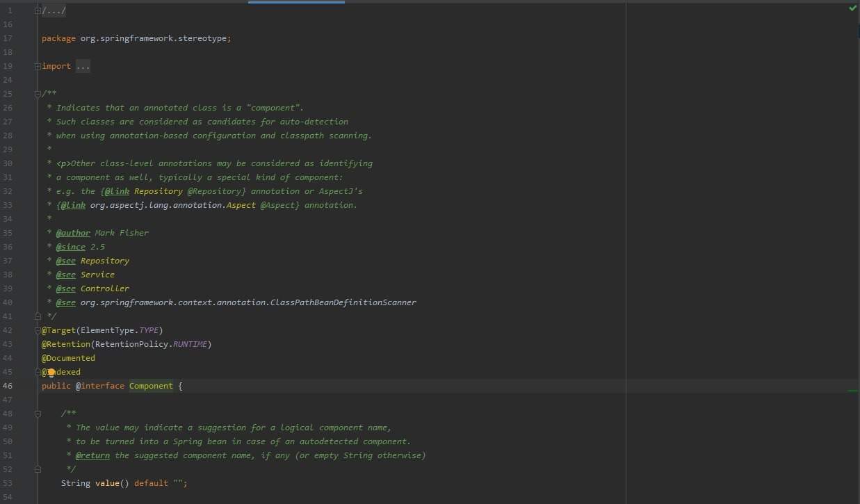
Task: Click the fold end marker on line 52
Action: [37, 469]
